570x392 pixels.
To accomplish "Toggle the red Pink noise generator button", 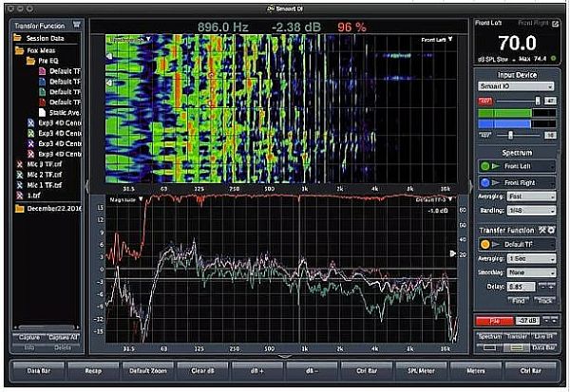I will pos(494,321).
